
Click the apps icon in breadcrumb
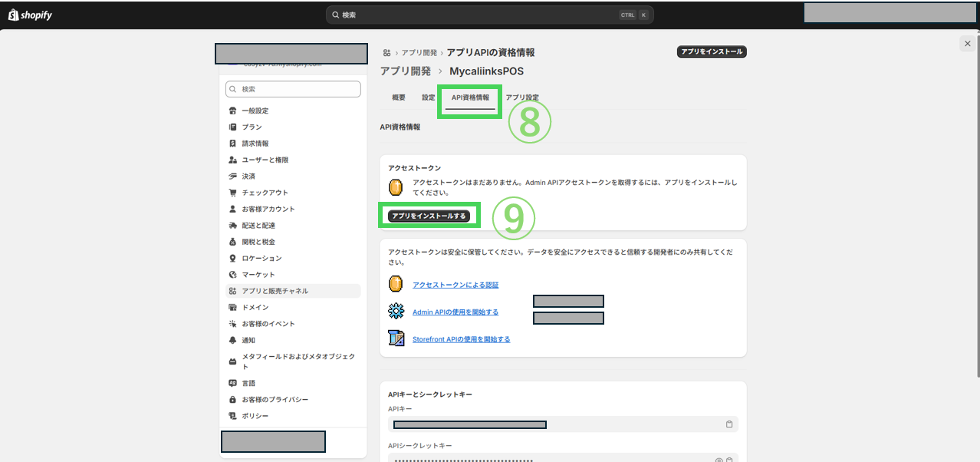point(386,53)
